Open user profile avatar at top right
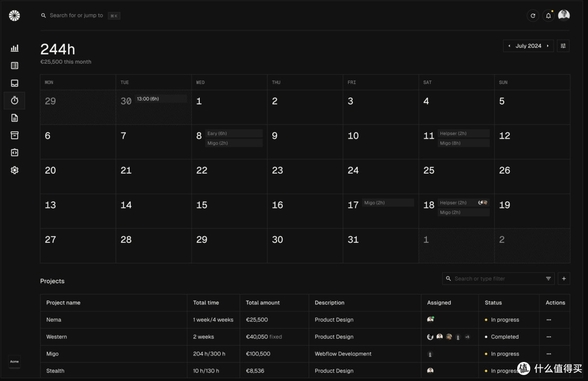588x381 pixels. [564, 15]
